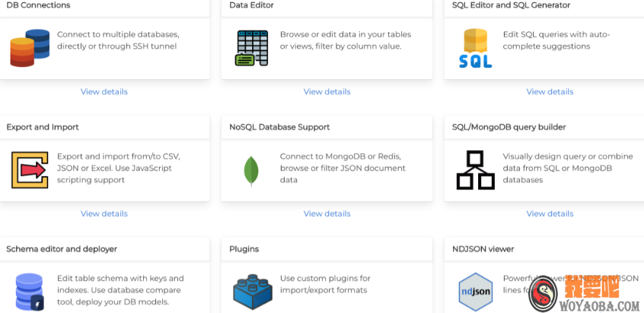Open View details under SQL Editor

(550, 92)
